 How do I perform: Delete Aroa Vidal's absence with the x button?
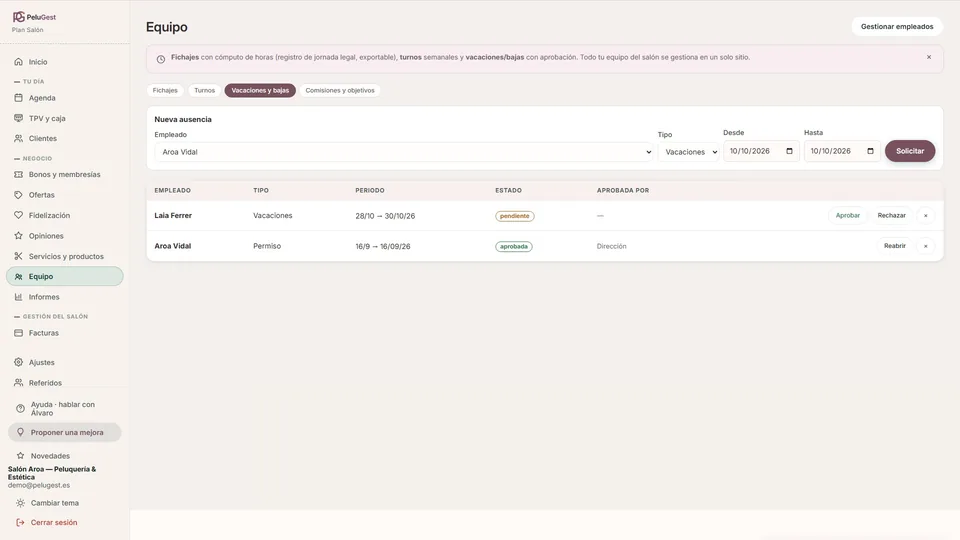926,246
